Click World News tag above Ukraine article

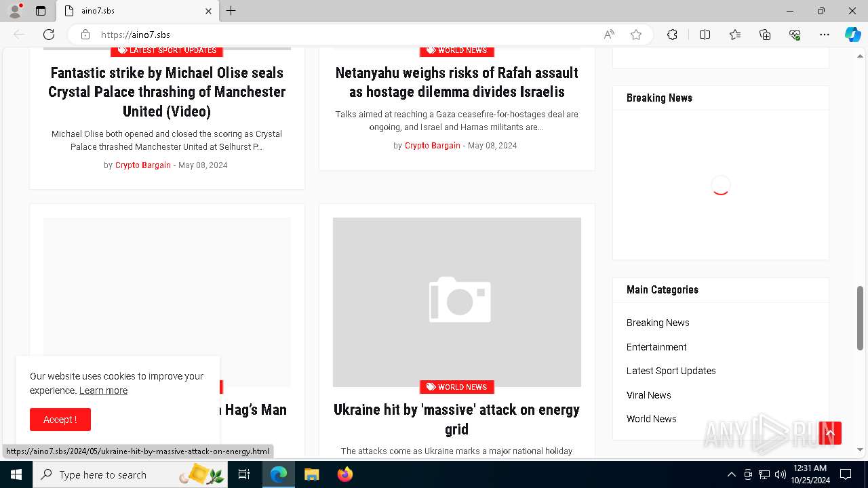[x=457, y=387]
